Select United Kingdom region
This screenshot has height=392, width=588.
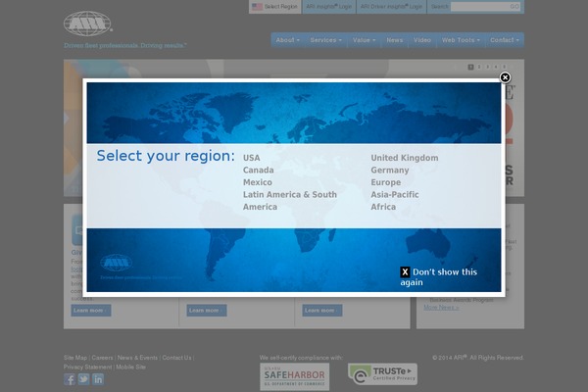coord(404,158)
